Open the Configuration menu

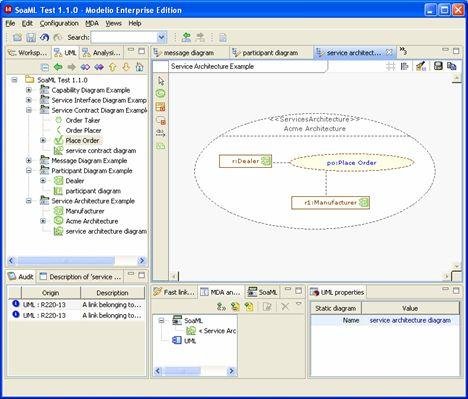click(59, 23)
